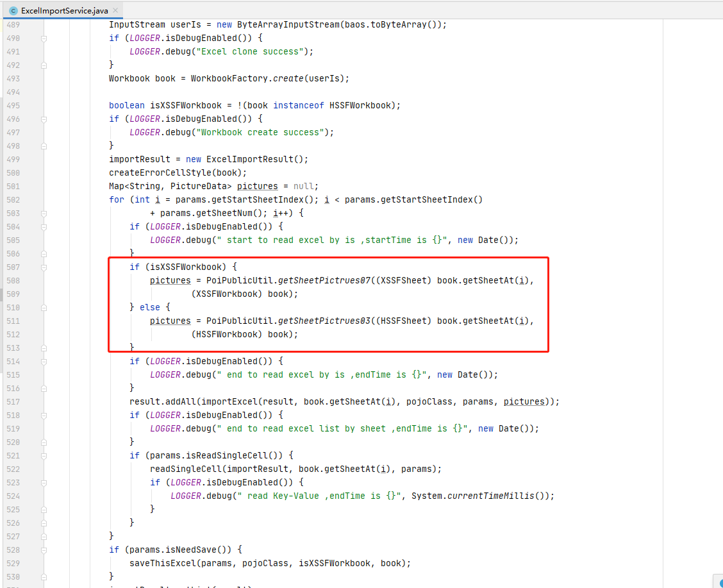Click the "Workbook create success" string
723x588 pixels.
pyautogui.click(x=260, y=132)
